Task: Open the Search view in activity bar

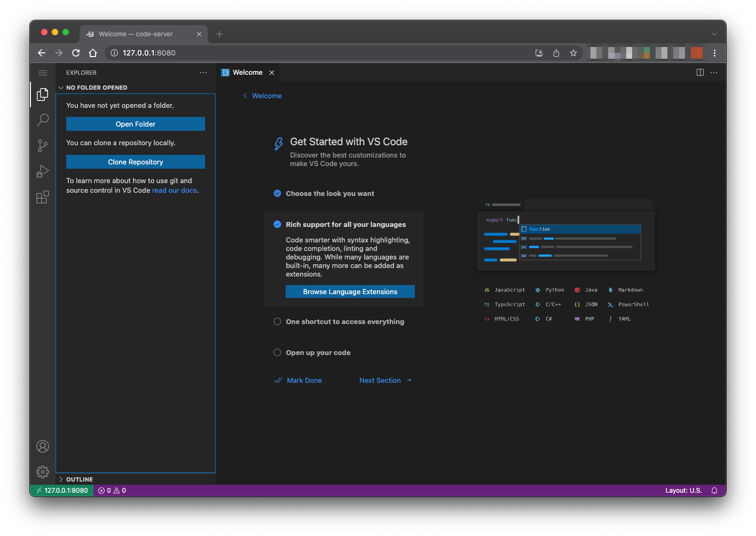Action: (x=43, y=120)
